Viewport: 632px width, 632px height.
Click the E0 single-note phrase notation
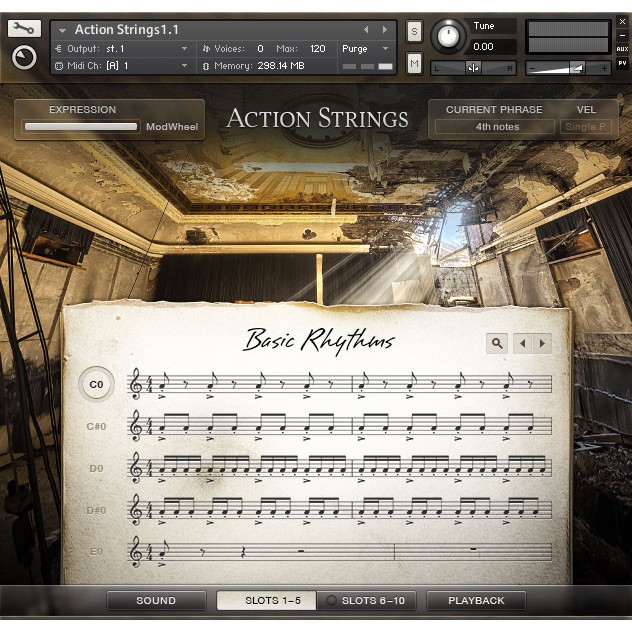pos(340,552)
